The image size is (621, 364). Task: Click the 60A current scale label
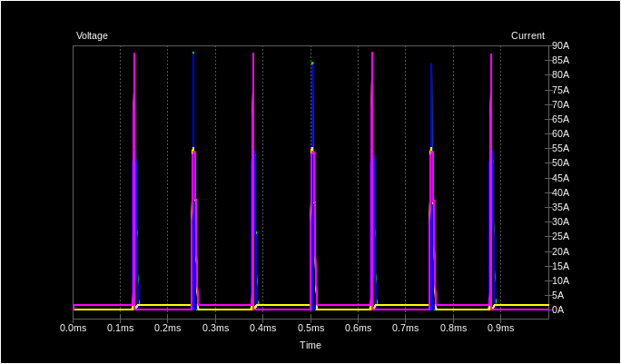coord(560,133)
